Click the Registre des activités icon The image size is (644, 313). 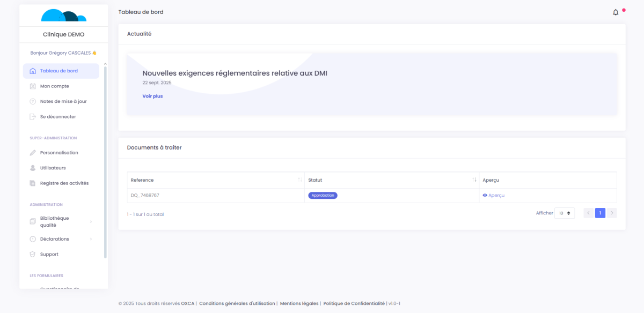coord(33,183)
